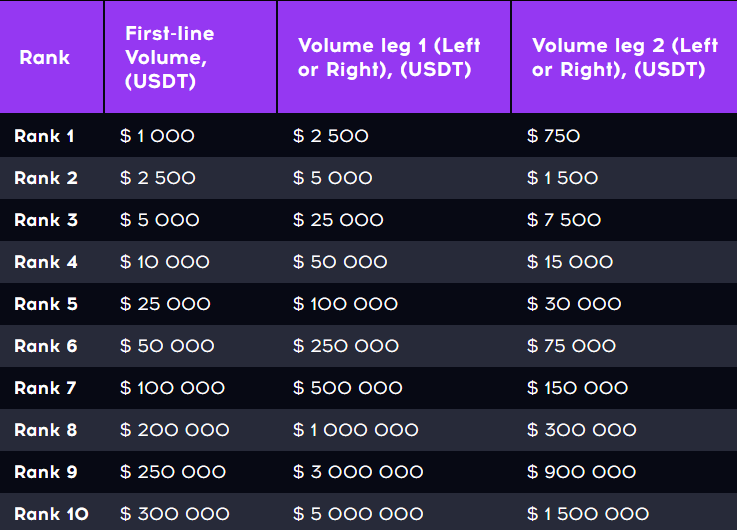Click the Volume leg 2 header
The height and width of the screenshot is (530, 737).
[625, 57]
